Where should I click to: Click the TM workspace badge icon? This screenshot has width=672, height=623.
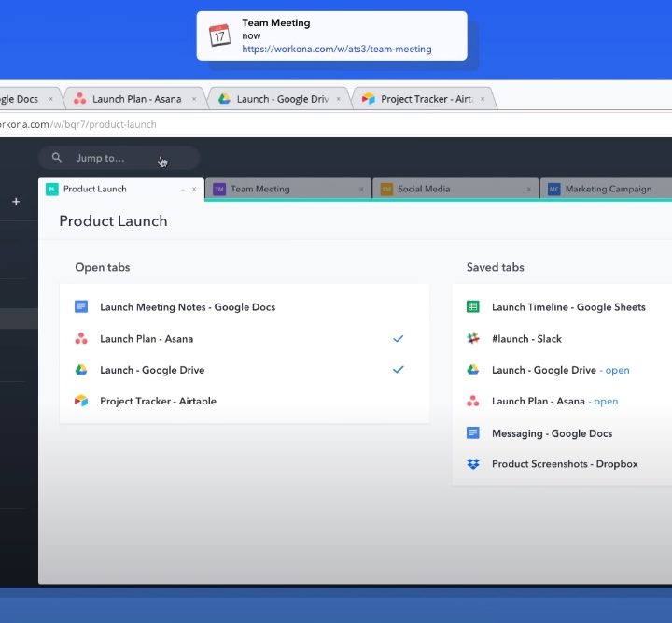[219, 189]
